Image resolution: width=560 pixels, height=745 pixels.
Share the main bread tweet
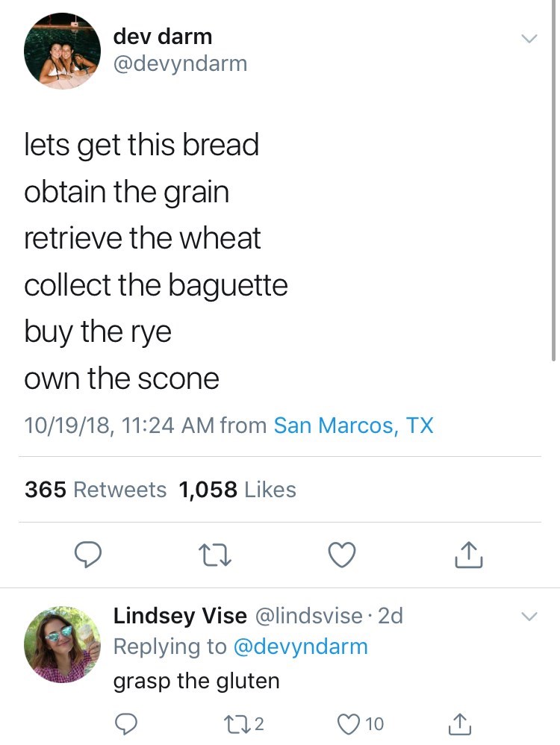(469, 554)
